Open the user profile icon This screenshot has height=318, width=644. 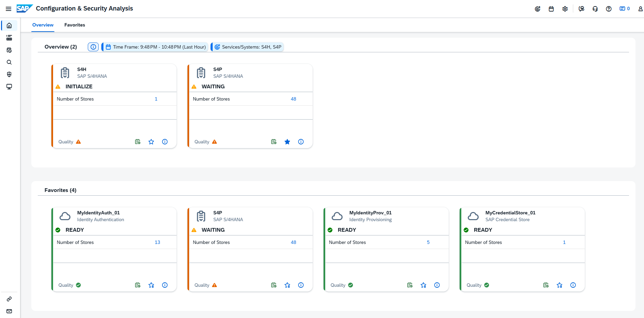click(x=640, y=9)
